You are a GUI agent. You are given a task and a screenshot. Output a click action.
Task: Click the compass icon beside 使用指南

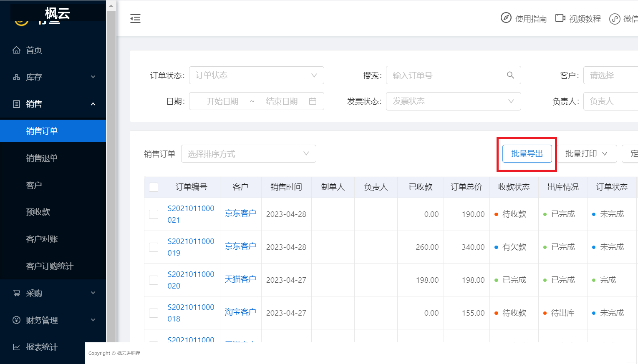[x=506, y=18]
